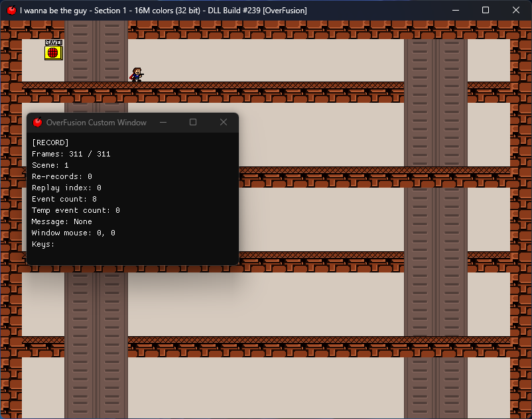Minimize the I wanna be the guy window
The image size is (532, 419).
coord(456,10)
